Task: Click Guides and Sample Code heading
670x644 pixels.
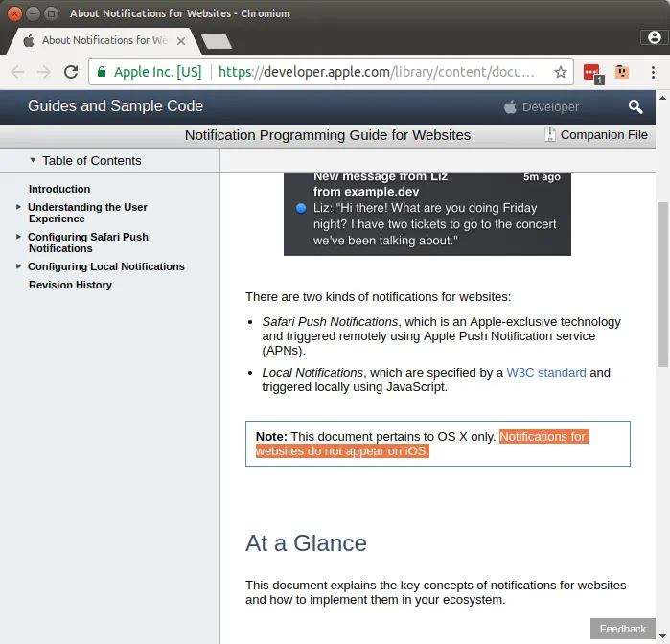Action: [115, 106]
